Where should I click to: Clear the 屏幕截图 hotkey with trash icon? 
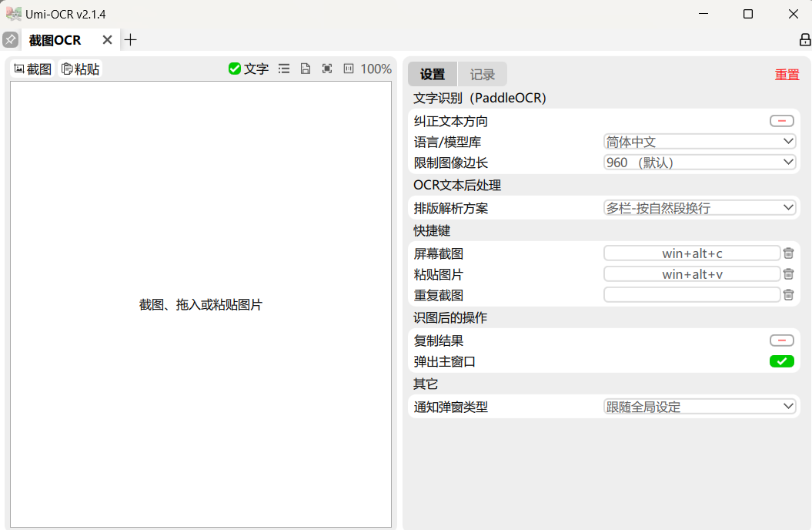click(x=788, y=253)
